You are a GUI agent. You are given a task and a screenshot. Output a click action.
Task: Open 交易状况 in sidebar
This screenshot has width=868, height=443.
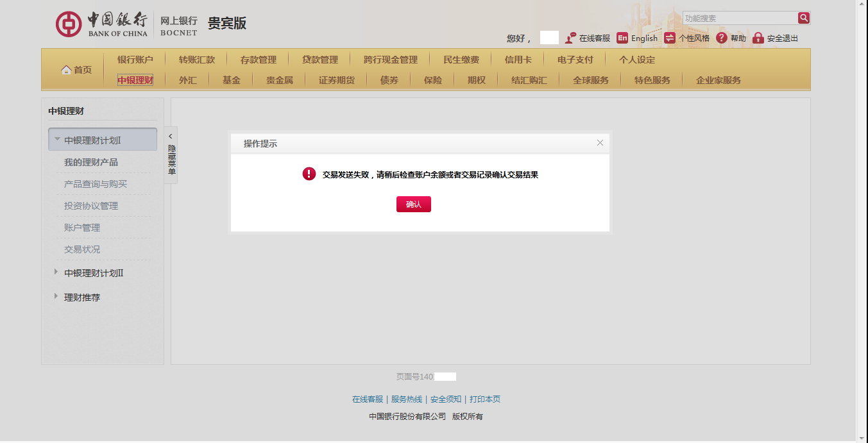click(82, 249)
